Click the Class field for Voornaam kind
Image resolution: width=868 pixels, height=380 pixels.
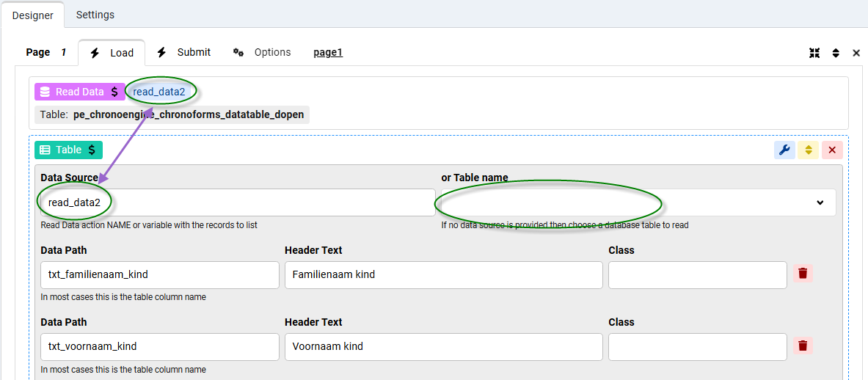click(x=698, y=347)
